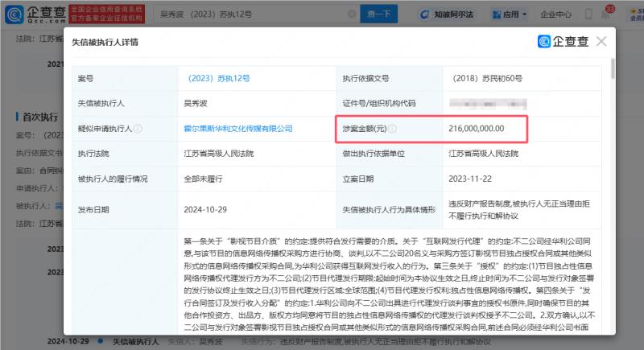
Task: Open 霍尔果斯华利文化传媒有限公司 company link
Action: [x=238, y=128]
